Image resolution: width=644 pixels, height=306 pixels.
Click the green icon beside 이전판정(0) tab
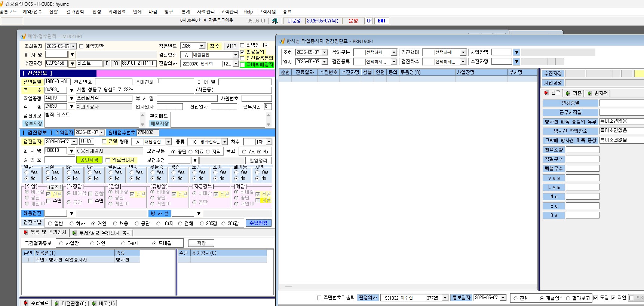pyautogui.click(x=57, y=303)
